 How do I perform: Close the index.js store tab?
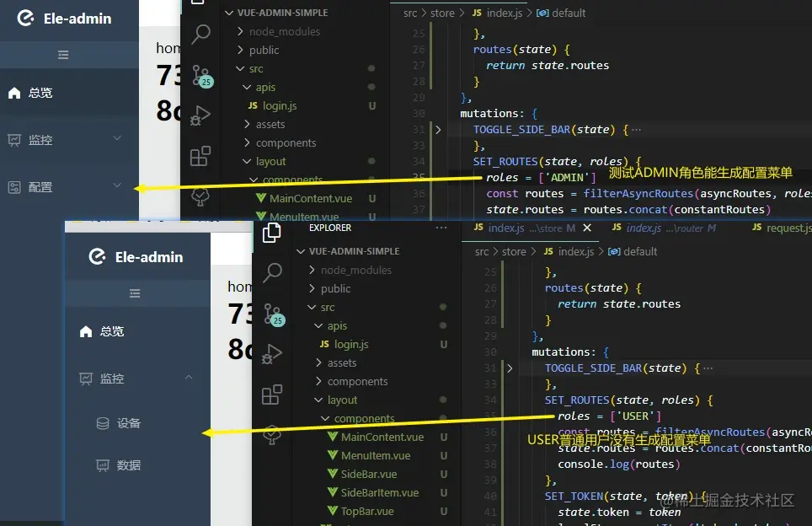pos(587,228)
